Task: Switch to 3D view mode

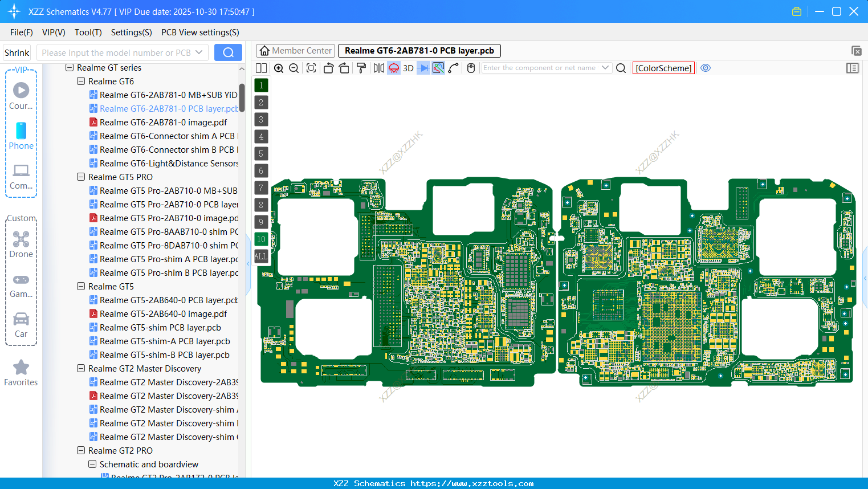Action: pyautogui.click(x=408, y=68)
